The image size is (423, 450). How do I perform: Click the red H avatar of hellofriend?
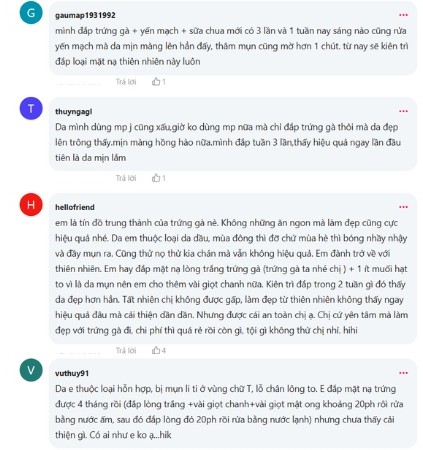click(x=31, y=204)
